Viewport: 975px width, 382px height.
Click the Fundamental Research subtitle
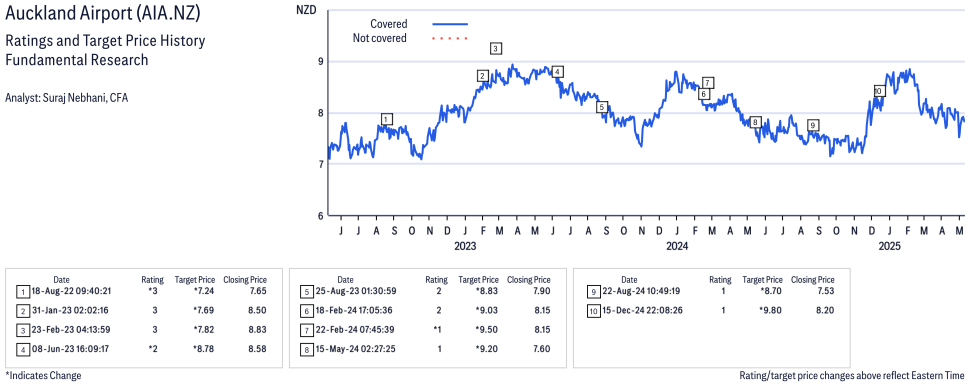point(76,60)
